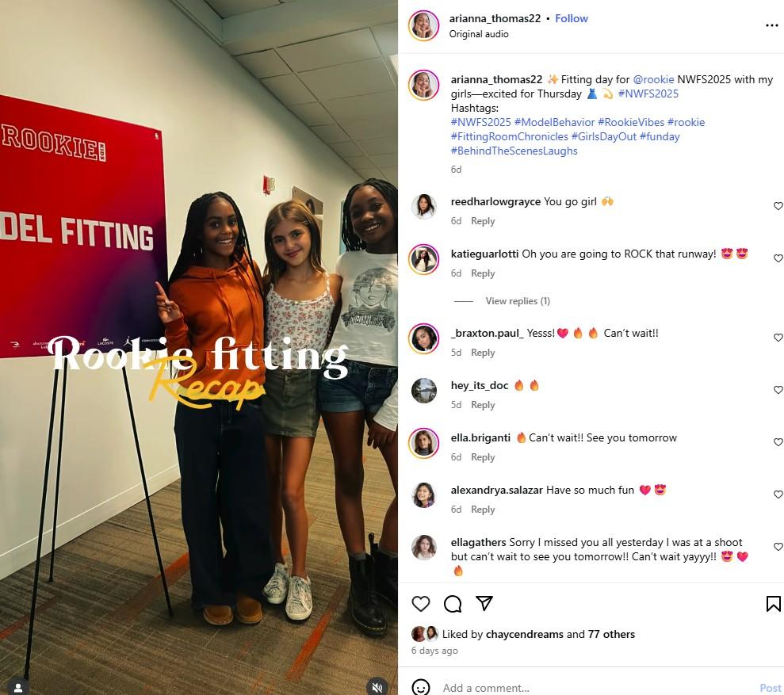Like the post with heart icon
Screen dimensions: 784x695
click(420, 604)
